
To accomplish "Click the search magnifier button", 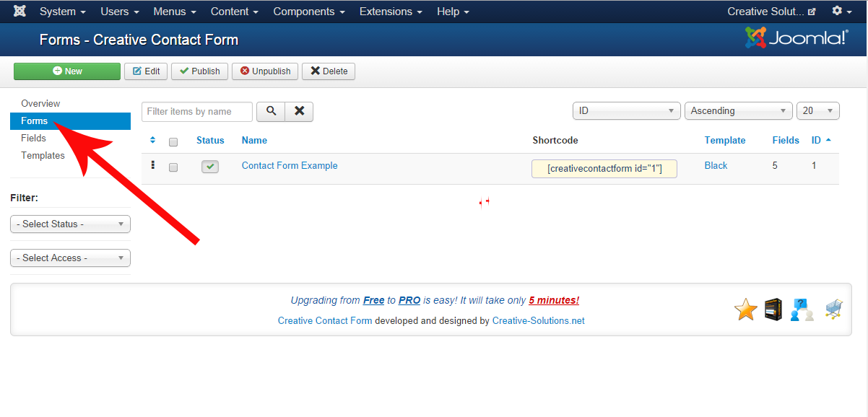I will [271, 111].
